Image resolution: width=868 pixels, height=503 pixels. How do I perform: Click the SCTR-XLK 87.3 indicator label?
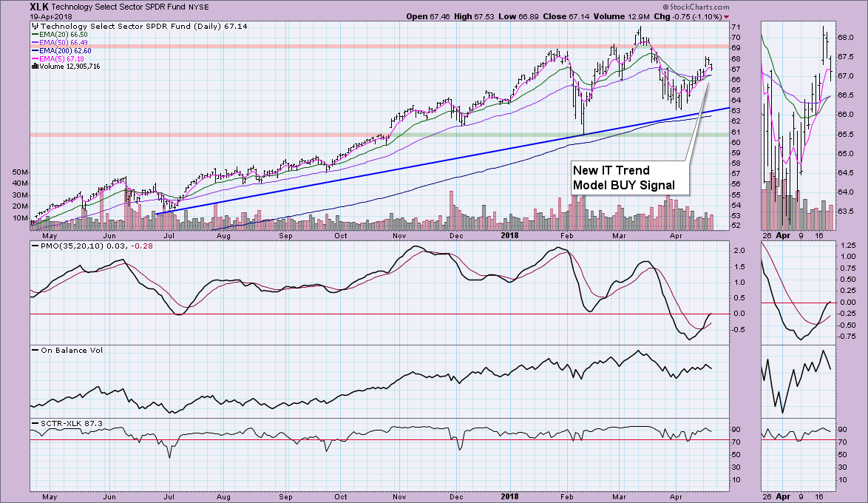[x=72, y=423]
